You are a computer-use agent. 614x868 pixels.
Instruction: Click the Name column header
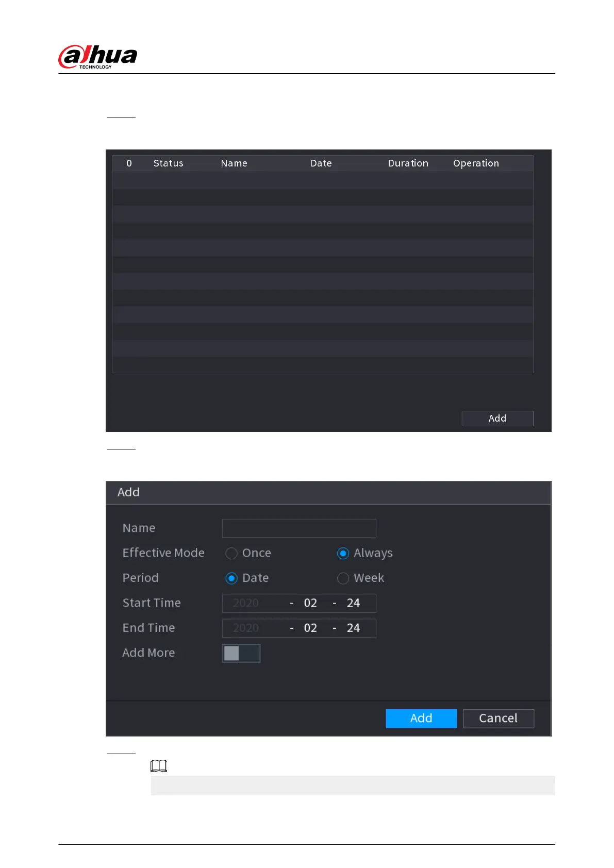tap(234, 163)
